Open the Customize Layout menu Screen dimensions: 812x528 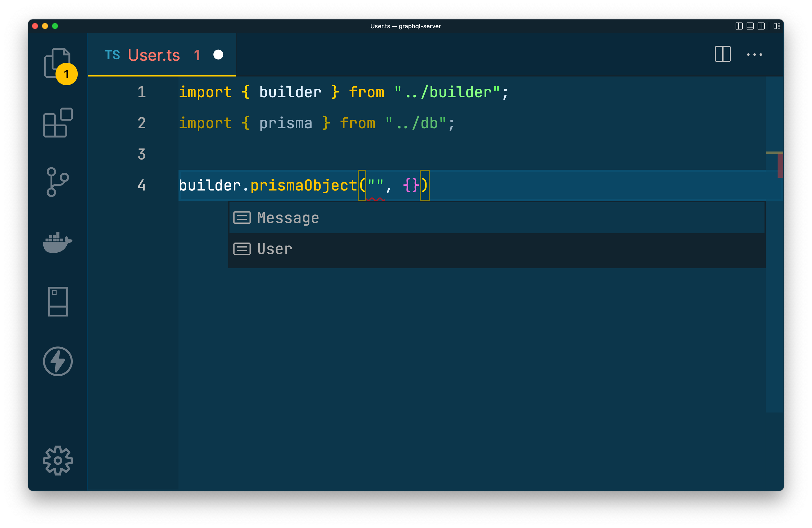(x=777, y=26)
